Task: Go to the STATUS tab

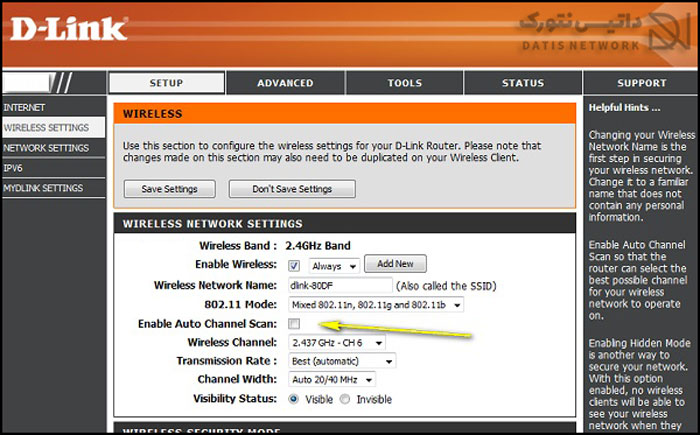Action: tap(523, 83)
